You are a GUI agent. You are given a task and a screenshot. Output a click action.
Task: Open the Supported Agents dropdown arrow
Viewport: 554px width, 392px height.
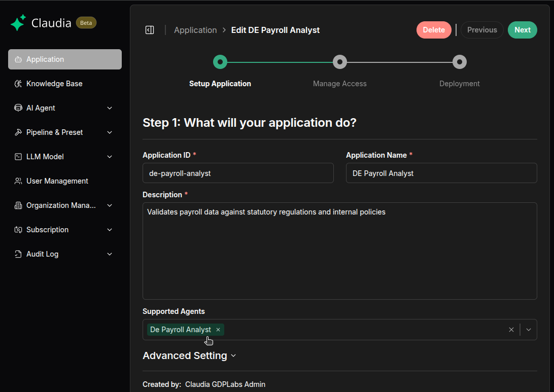tap(529, 330)
